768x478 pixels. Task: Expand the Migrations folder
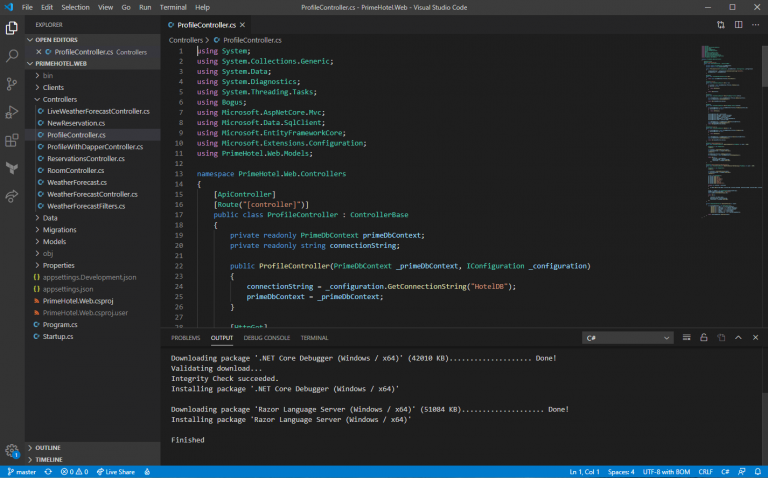60,229
